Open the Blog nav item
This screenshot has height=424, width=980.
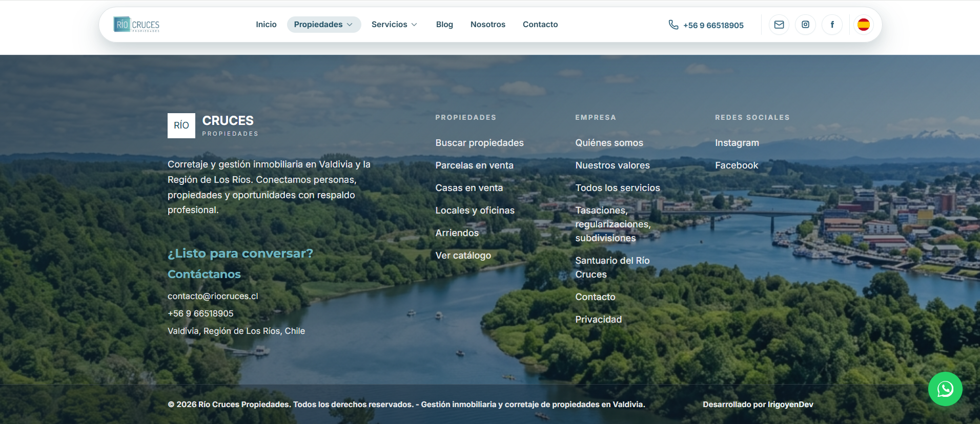pos(444,25)
